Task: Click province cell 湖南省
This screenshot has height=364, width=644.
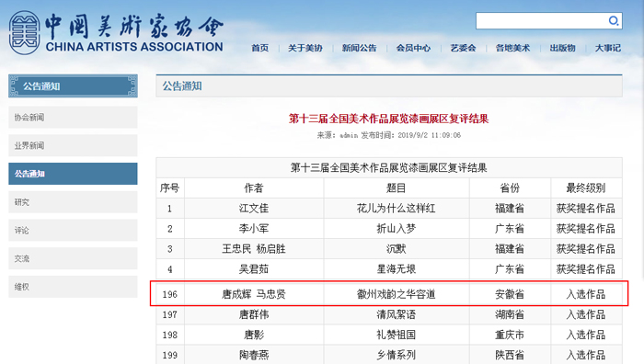Action: 510,314
